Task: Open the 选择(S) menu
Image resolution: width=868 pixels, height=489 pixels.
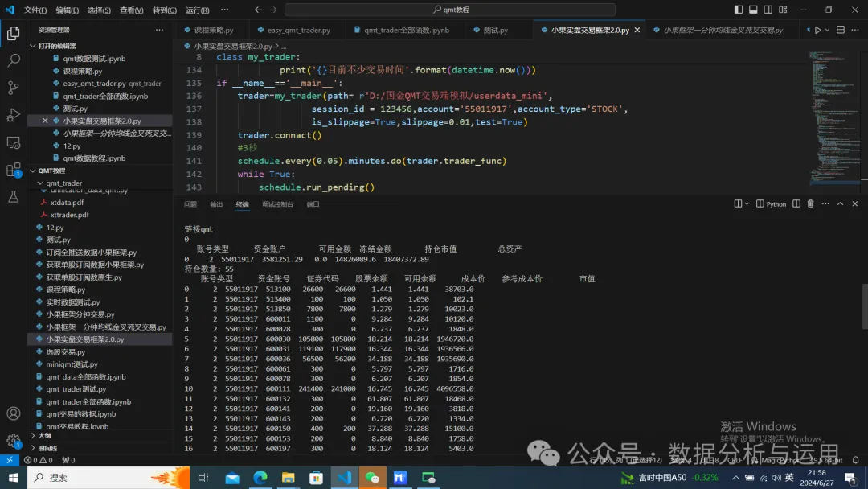Action: [x=99, y=10]
